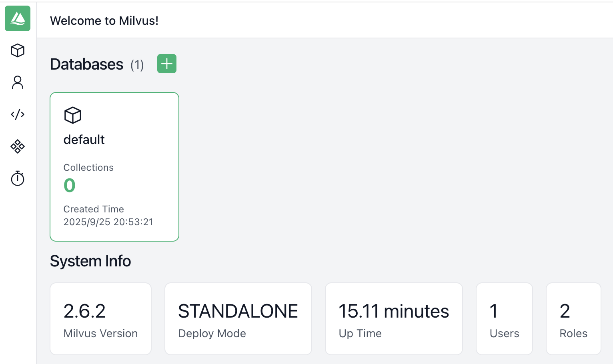Open the Users person icon in the sidebar
The height and width of the screenshot is (364, 613).
(18, 82)
